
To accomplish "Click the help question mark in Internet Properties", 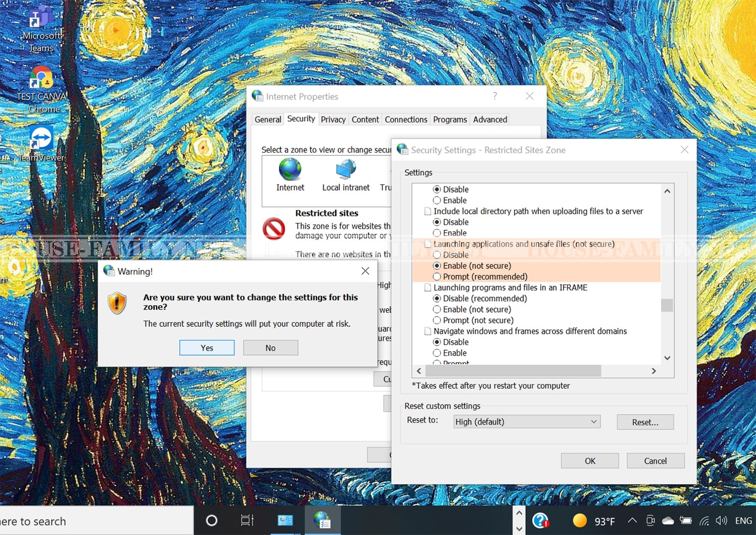I will coord(495,96).
